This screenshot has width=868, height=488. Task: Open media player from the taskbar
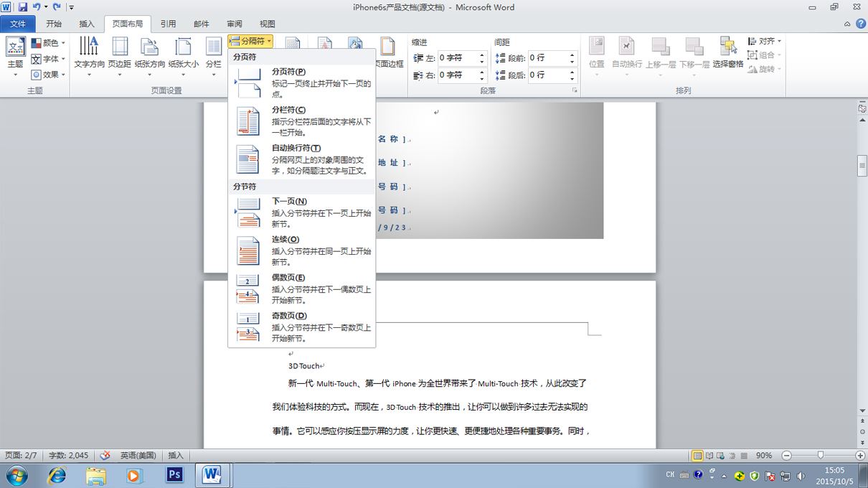click(x=134, y=475)
